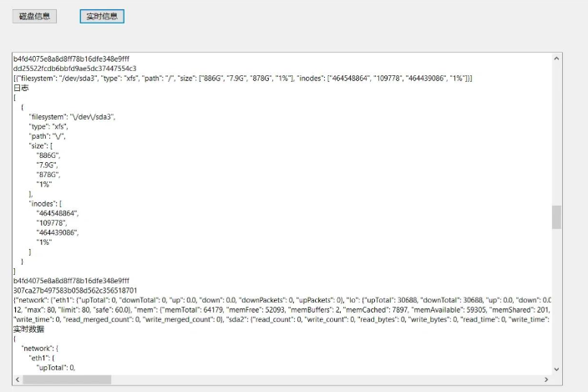
Task: Click the horizontal scrollbar right arrow
Action: point(546,379)
